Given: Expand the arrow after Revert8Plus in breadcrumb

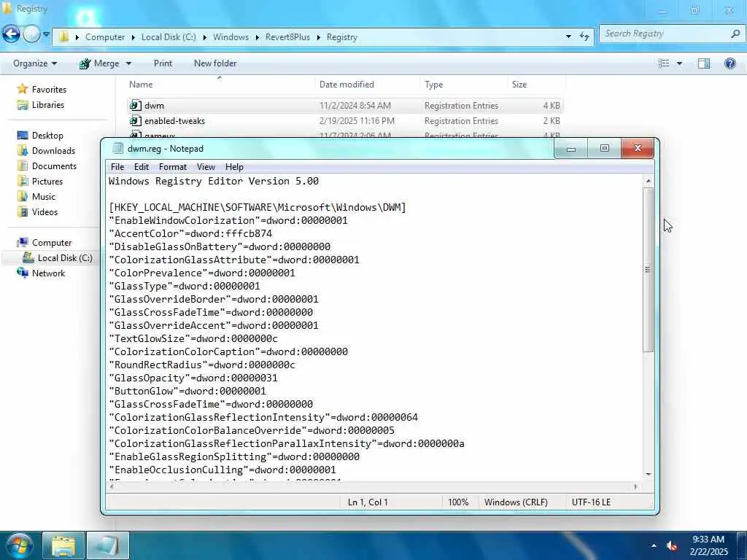Looking at the screenshot, I should (x=319, y=37).
